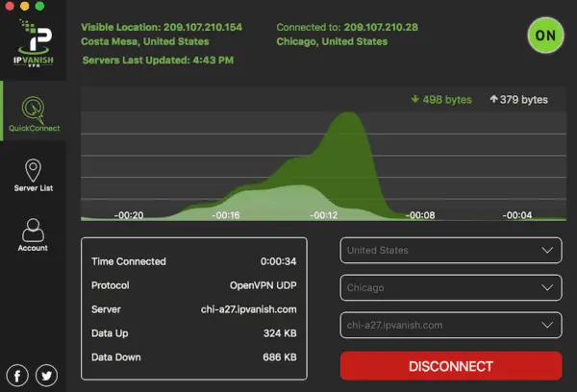The height and width of the screenshot is (392, 577).
Task: Click the IPVanish VPN logo
Action: [34, 43]
